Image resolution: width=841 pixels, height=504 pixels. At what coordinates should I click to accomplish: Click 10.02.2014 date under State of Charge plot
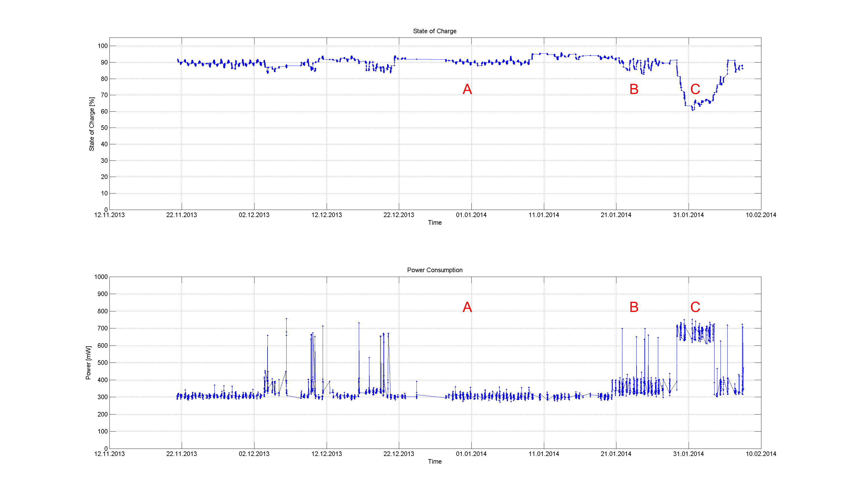click(x=761, y=215)
